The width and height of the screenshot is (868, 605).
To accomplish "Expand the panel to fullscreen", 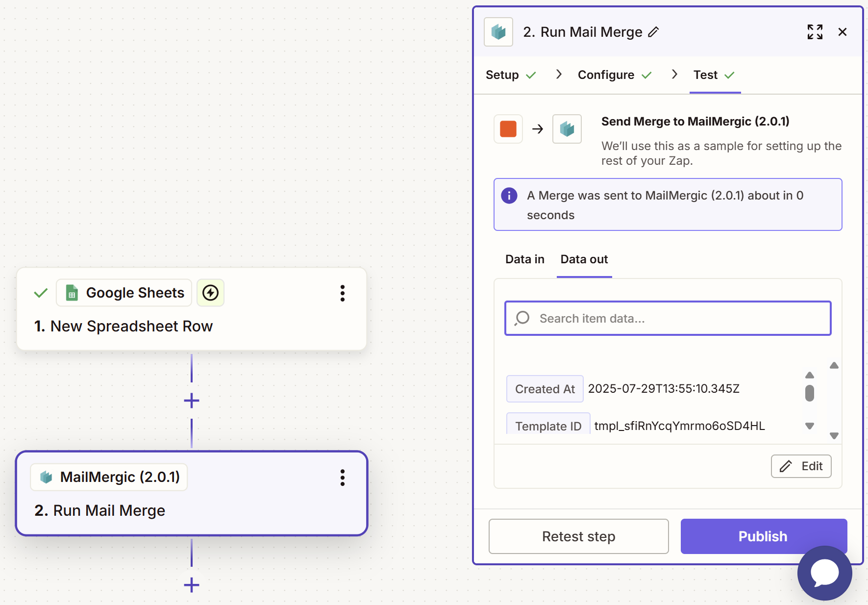I will [815, 31].
